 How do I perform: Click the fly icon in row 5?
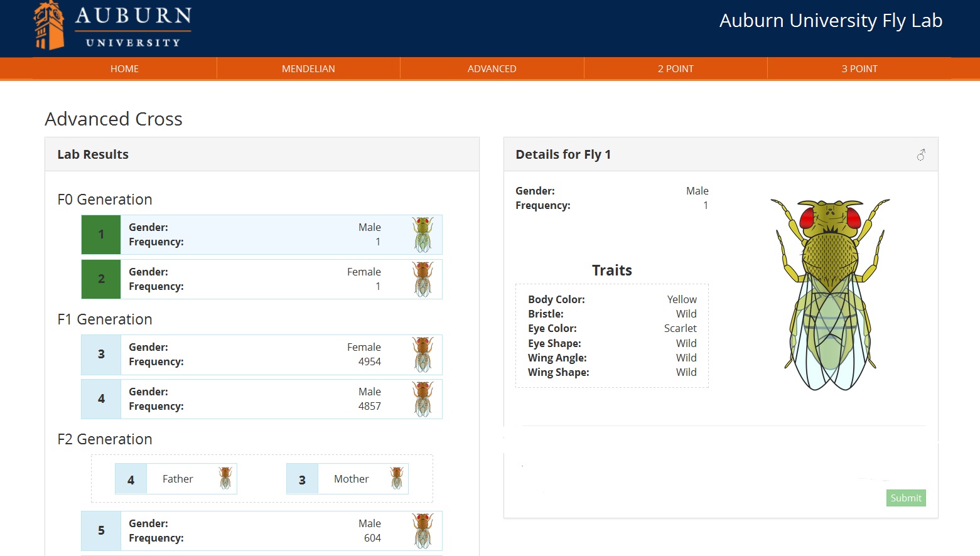point(423,531)
